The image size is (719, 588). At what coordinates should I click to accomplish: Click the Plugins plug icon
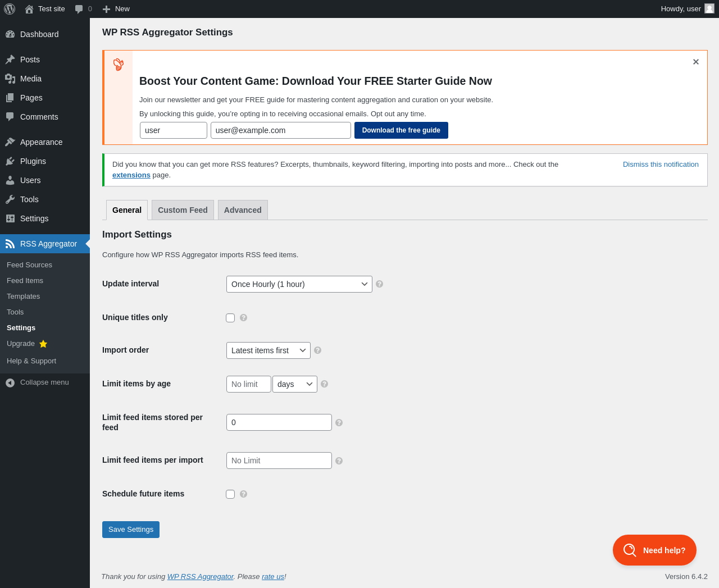pos(10,161)
